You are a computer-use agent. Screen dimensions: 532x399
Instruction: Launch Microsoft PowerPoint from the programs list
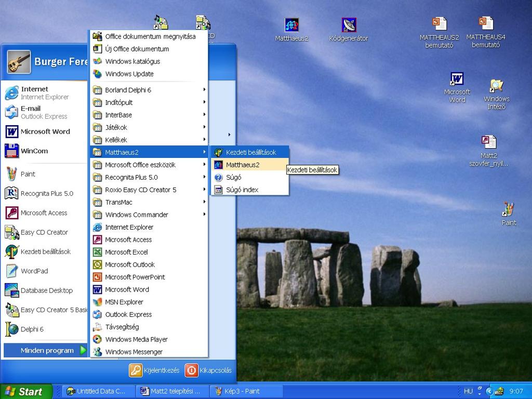tap(149, 277)
